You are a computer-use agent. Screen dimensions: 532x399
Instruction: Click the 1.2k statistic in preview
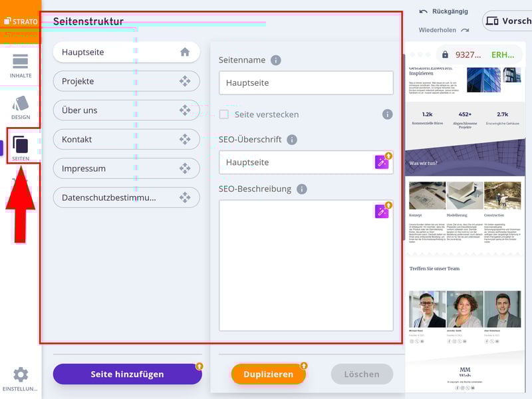[428, 114]
